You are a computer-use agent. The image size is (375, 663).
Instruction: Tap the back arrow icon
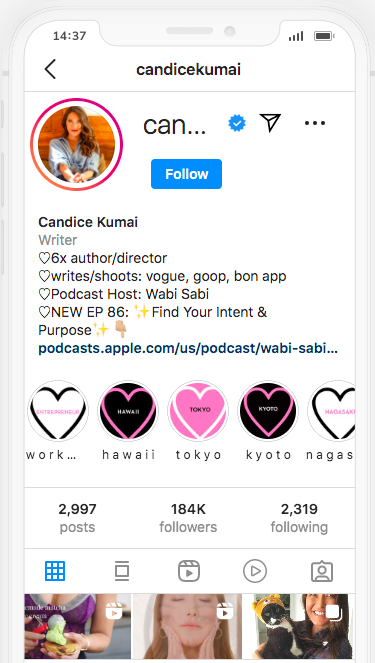(x=50, y=69)
